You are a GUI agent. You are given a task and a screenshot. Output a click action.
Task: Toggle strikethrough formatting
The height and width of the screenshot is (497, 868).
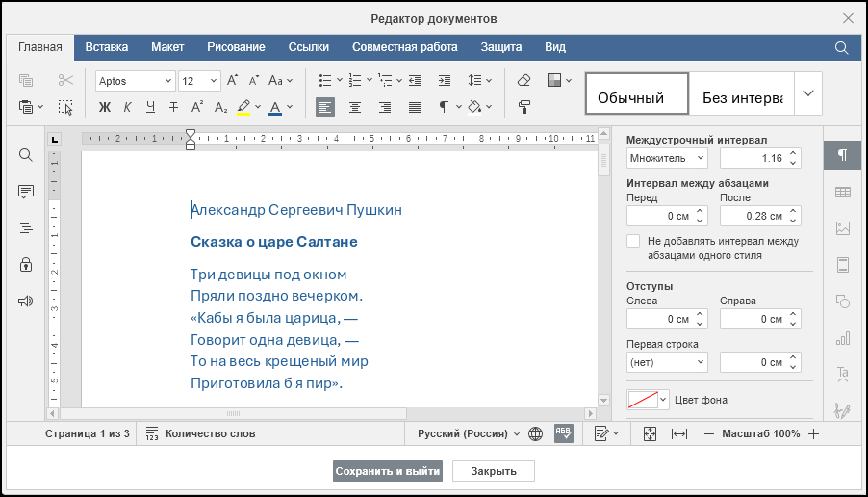coord(173,107)
